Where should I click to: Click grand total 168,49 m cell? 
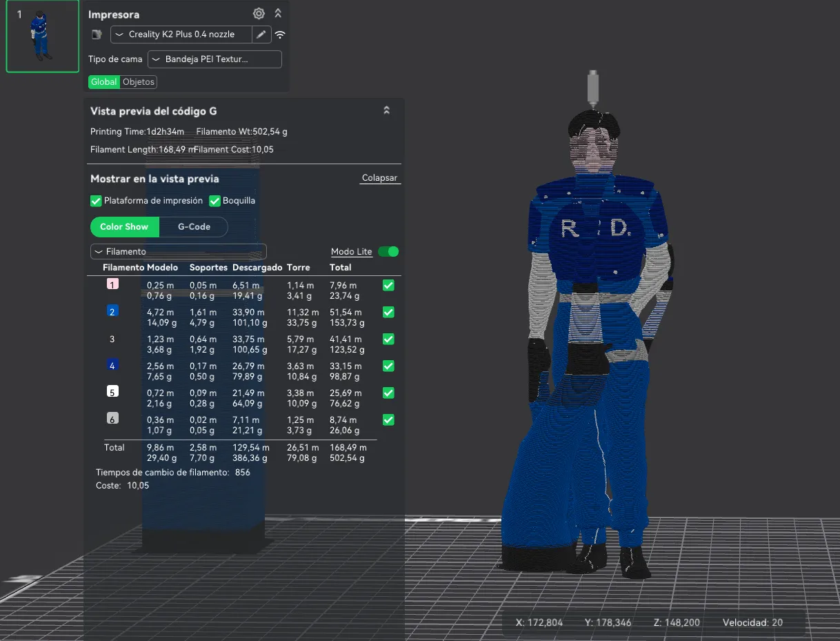[348, 447]
